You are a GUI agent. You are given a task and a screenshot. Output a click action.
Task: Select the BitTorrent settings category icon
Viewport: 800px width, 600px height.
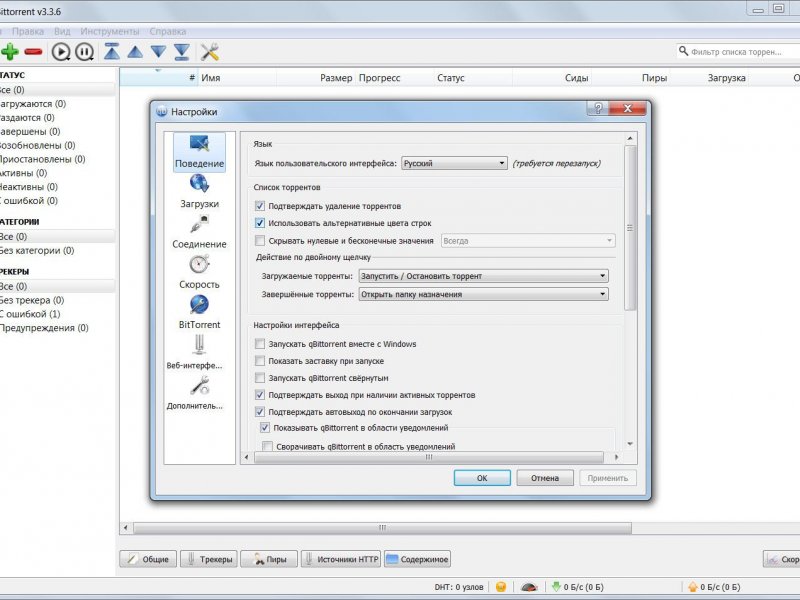click(x=199, y=313)
